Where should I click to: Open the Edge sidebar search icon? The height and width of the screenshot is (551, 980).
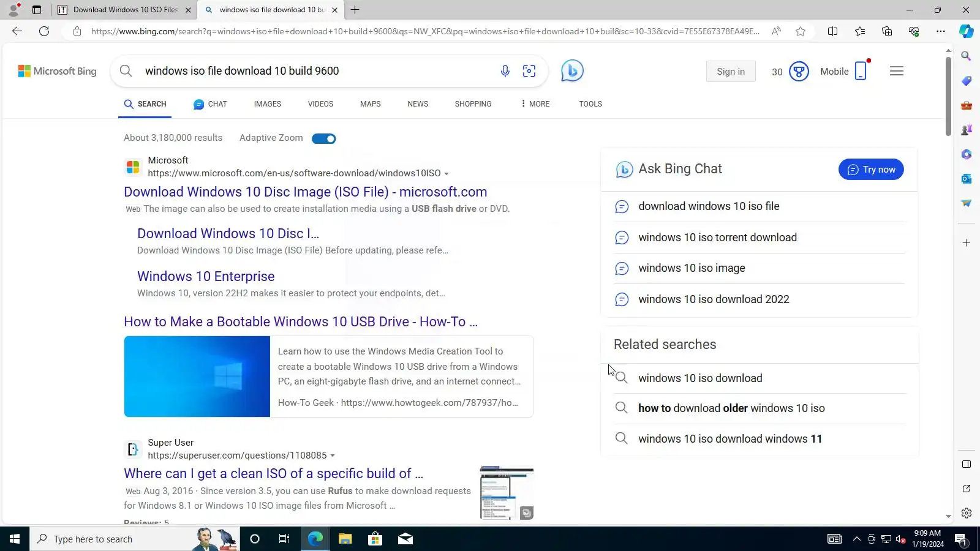coord(967,56)
